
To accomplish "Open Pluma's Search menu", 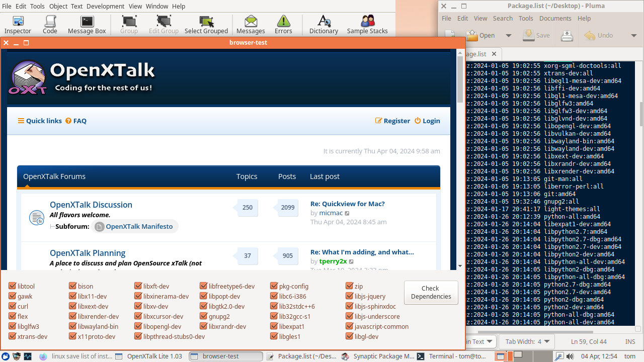I will [x=503, y=18].
